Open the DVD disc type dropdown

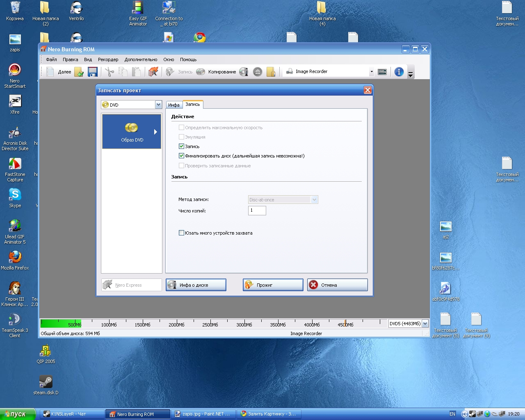(x=158, y=105)
